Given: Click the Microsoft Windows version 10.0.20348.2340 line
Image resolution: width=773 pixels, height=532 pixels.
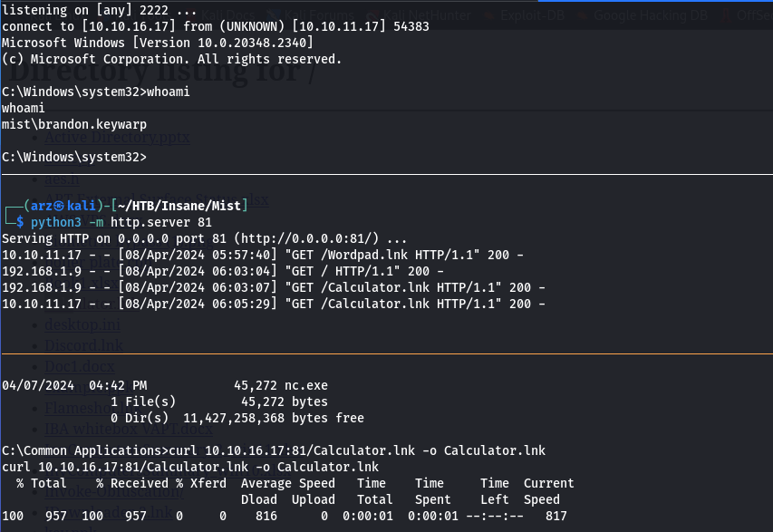Looking at the screenshot, I should click(x=158, y=43).
